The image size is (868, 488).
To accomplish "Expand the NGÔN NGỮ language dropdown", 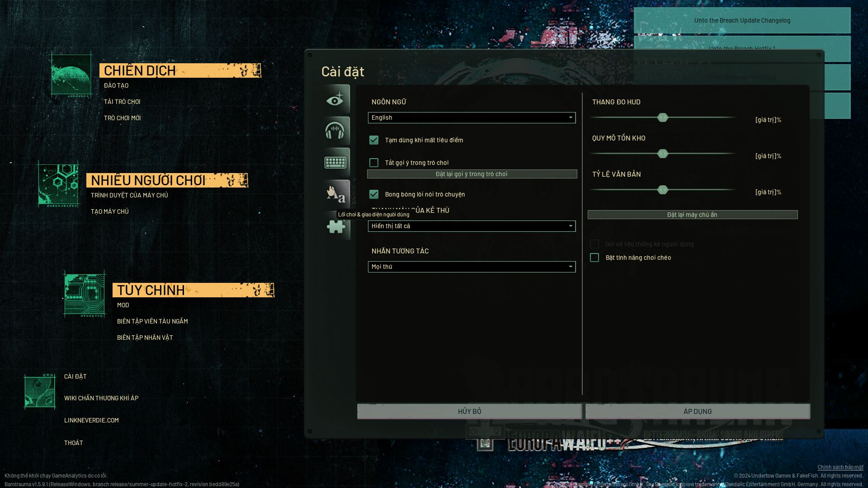I will [x=472, y=117].
